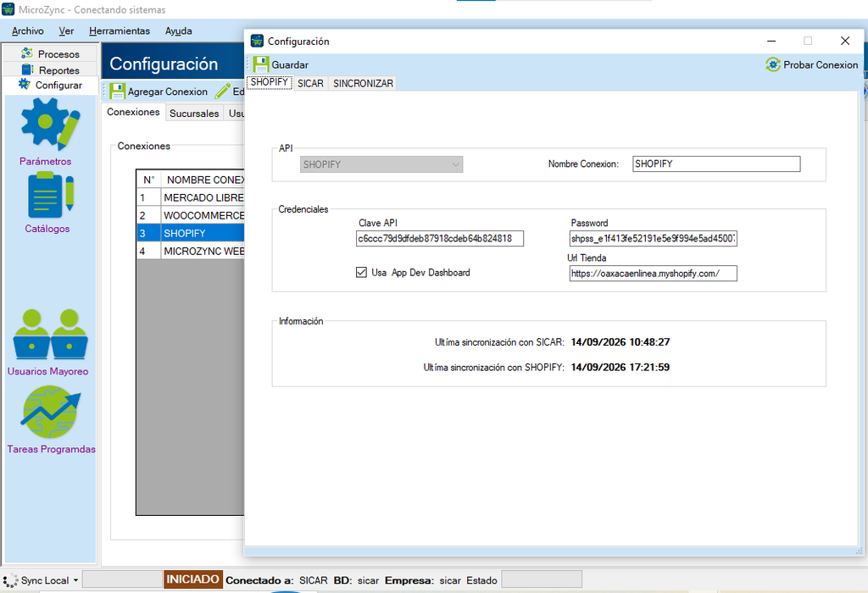Open the Usuarios Mayoreo icon

[x=50, y=334]
